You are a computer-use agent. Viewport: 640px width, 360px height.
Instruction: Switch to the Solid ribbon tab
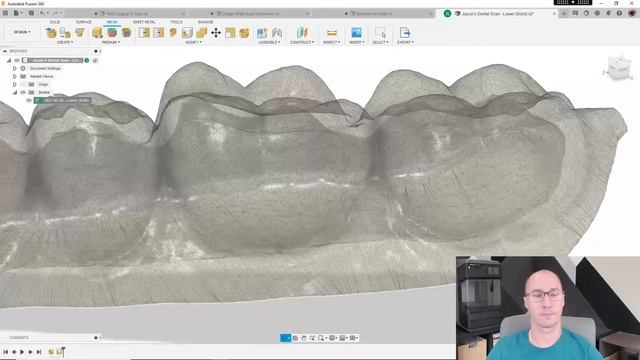point(55,22)
